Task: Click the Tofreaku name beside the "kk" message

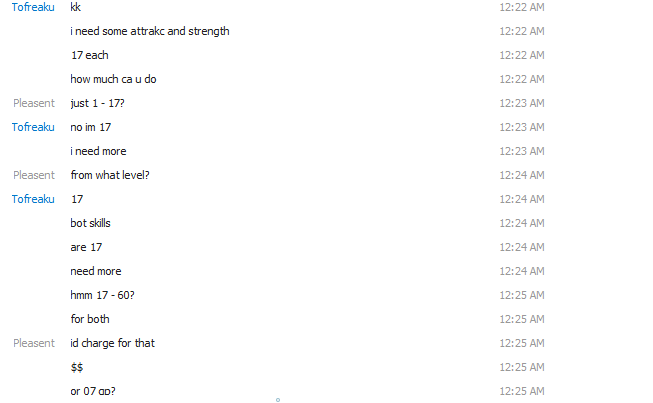Action: (x=33, y=7)
